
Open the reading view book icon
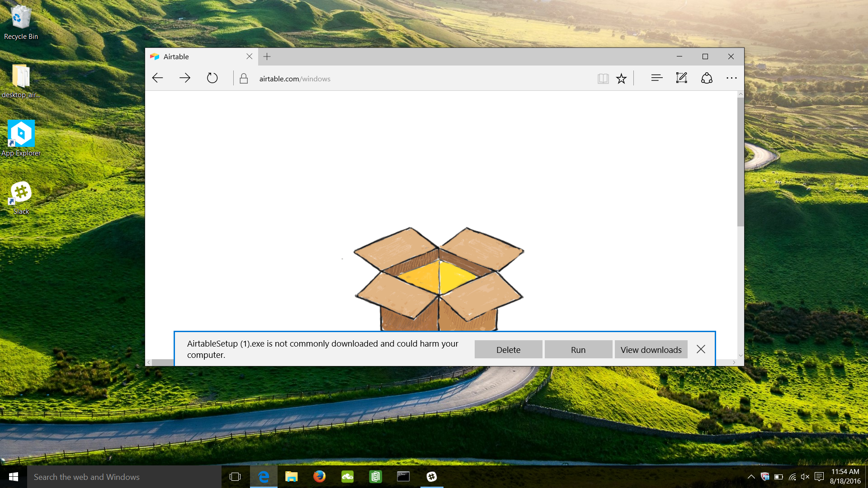(603, 79)
